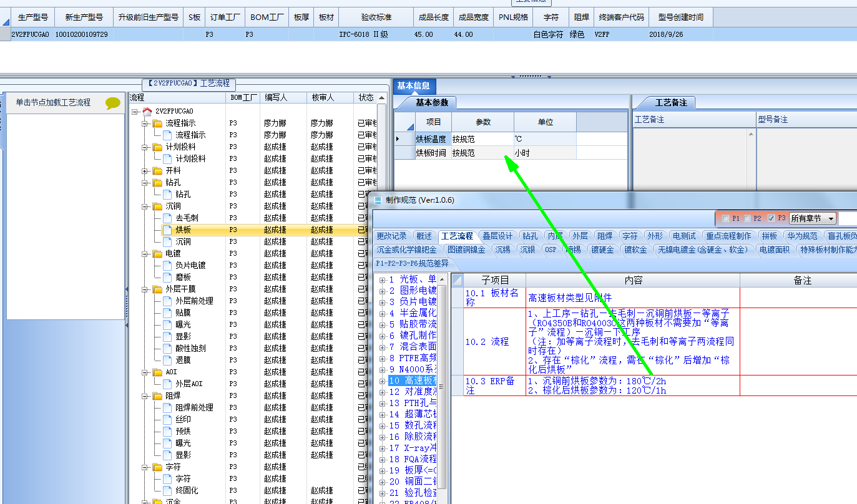This screenshot has width=857, height=504.
Task: Click the 烘板温度 parameter cell 按规范
Action: coord(482,139)
